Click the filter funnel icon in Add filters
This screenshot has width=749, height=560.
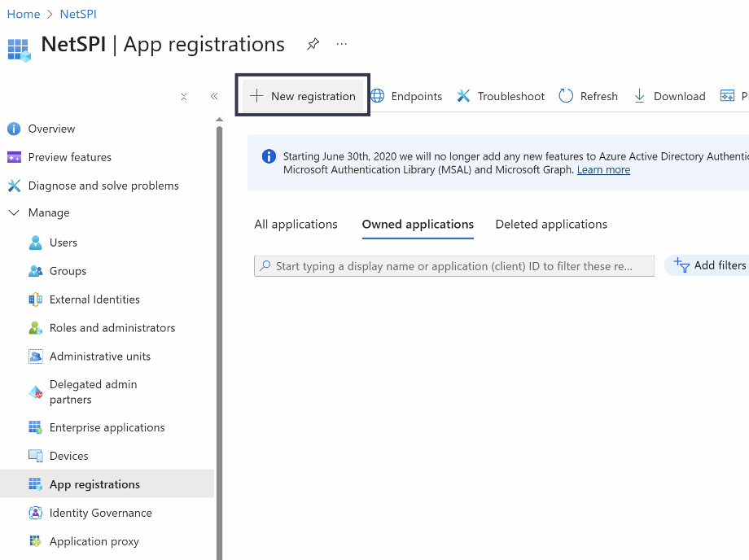pyautogui.click(x=681, y=265)
